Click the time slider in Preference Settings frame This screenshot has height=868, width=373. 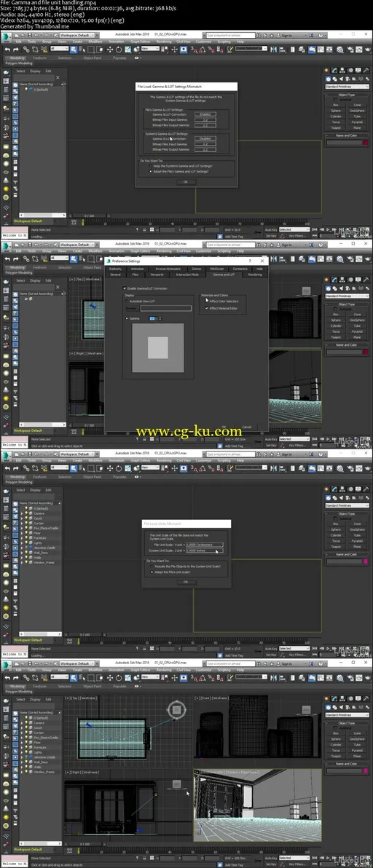coord(89,425)
